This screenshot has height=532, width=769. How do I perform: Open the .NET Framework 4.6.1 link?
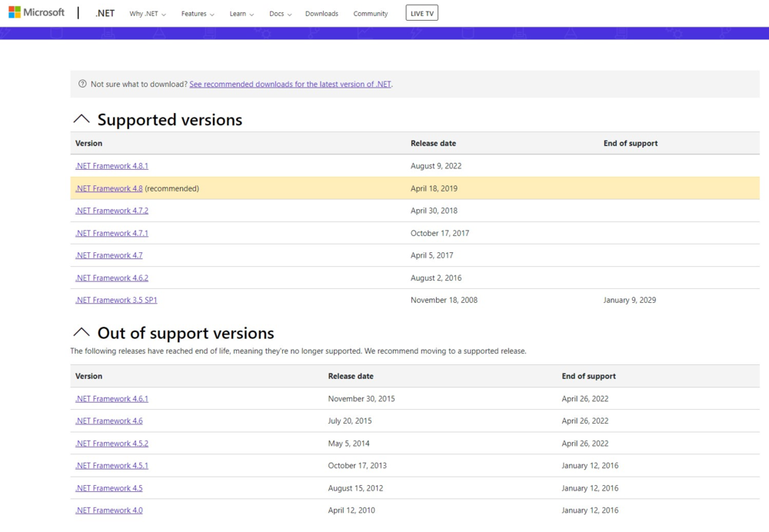click(112, 399)
